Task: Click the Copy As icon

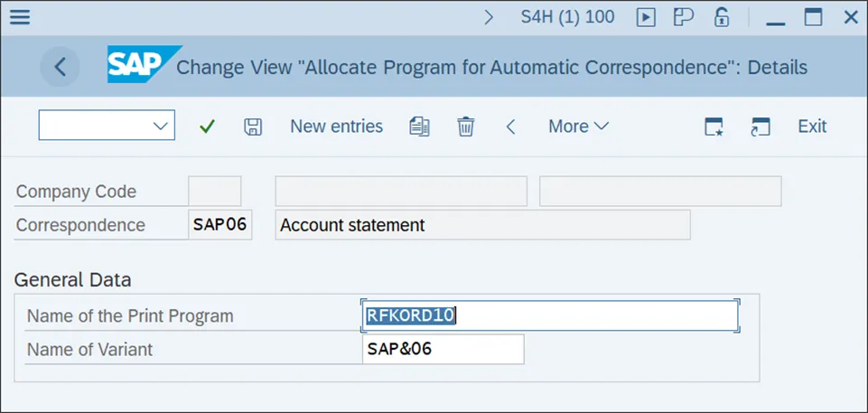Action: click(x=419, y=127)
